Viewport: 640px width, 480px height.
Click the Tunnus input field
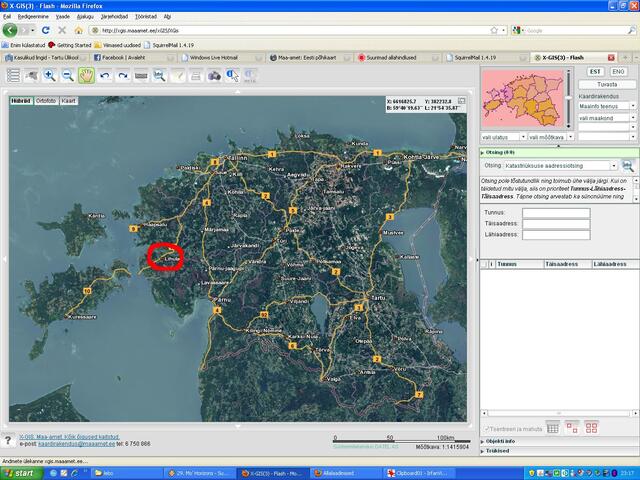click(556, 213)
